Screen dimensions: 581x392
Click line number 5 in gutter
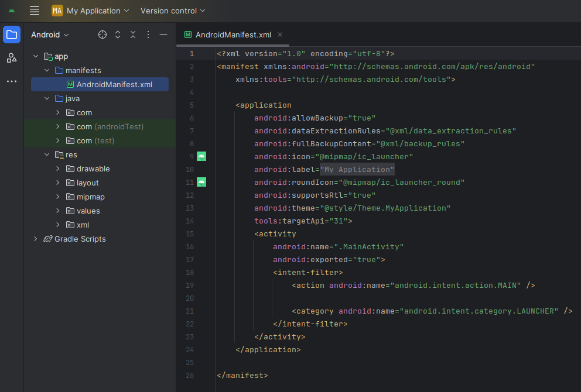click(192, 105)
